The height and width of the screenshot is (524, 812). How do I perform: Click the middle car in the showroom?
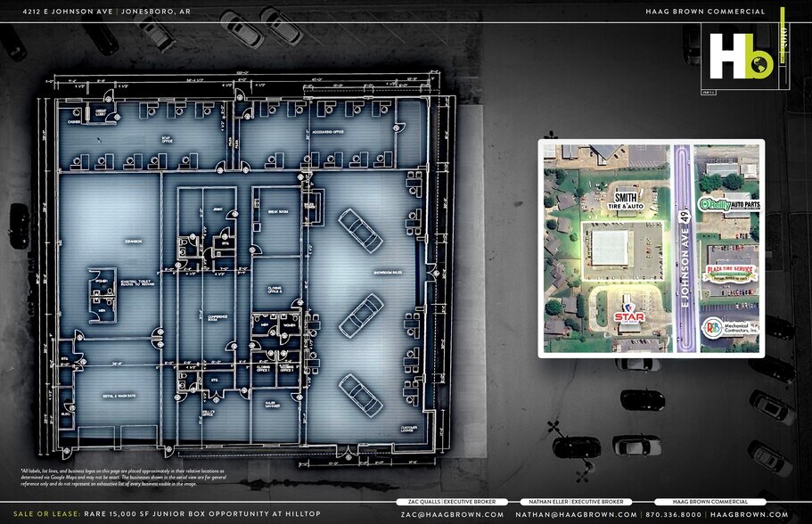coord(361,314)
